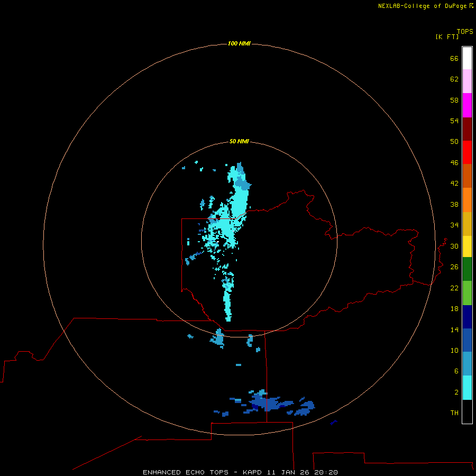
Task: Click the 18 legend label
Action: click(454, 309)
